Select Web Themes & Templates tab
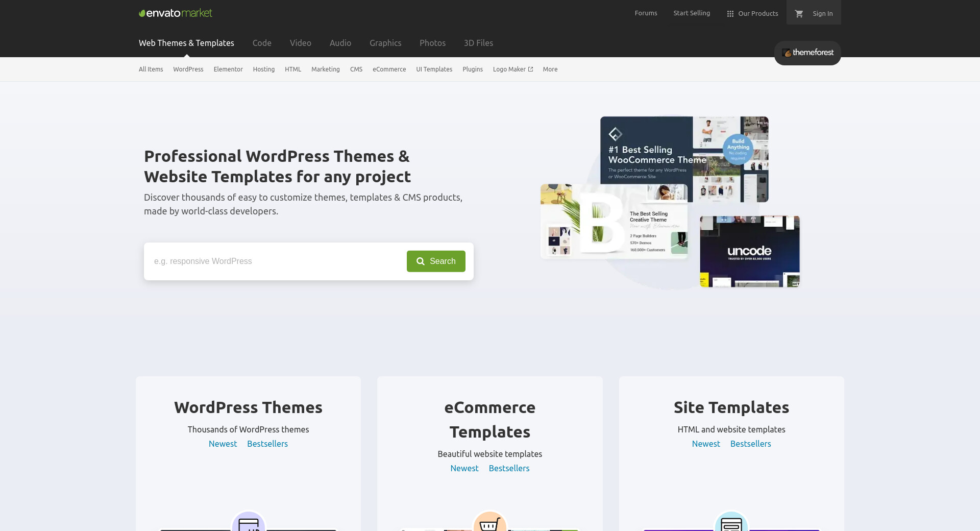Viewport: 980px width, 531px height. click(186, 43)
